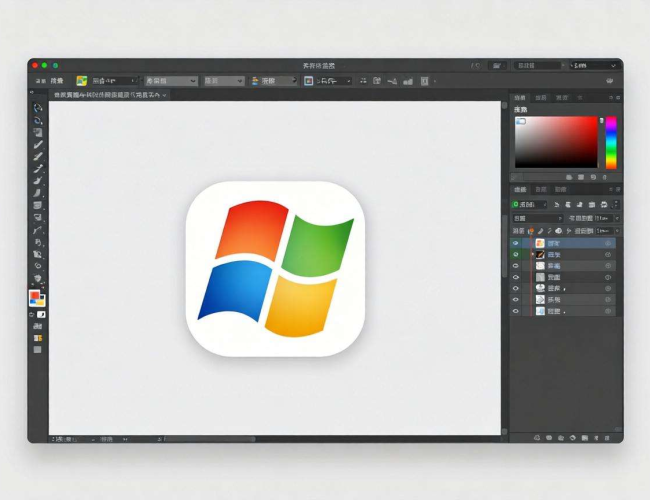
Task: Toggle visibility eye of the fifth layer
Action: [516, 289]
